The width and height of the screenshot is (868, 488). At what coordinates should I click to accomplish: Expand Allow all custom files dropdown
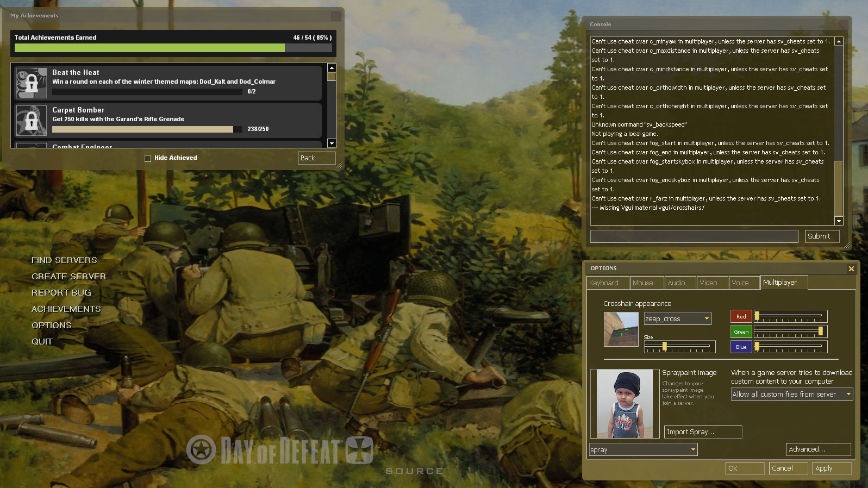(848, 394)
